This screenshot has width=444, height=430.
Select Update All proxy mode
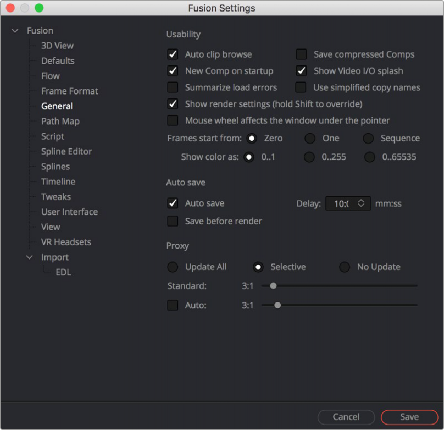(x=173, y=267)
